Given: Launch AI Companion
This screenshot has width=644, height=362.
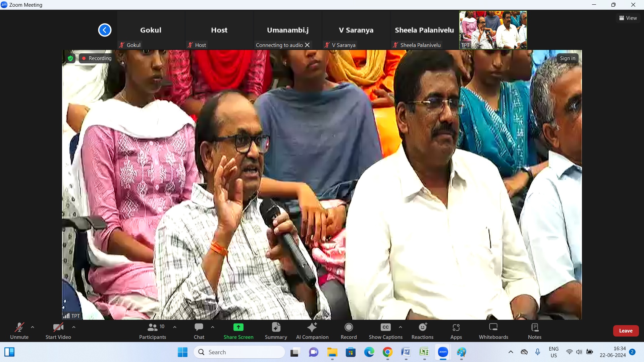Looking at the screenshot, I should (312, 331).
